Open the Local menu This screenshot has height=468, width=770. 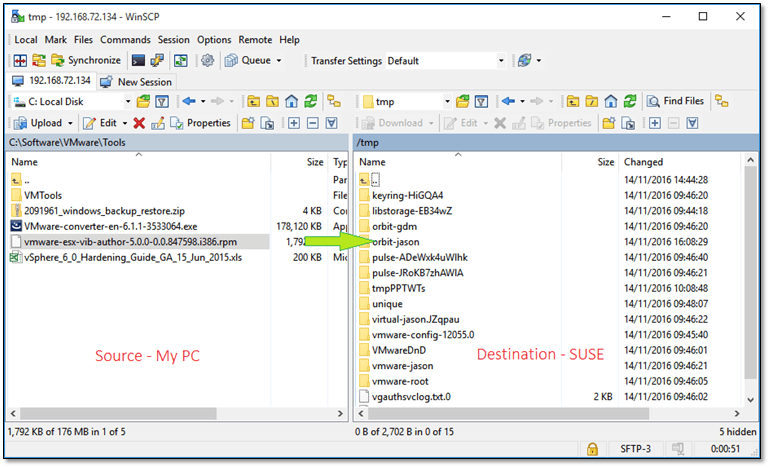(x=26, y=40)
